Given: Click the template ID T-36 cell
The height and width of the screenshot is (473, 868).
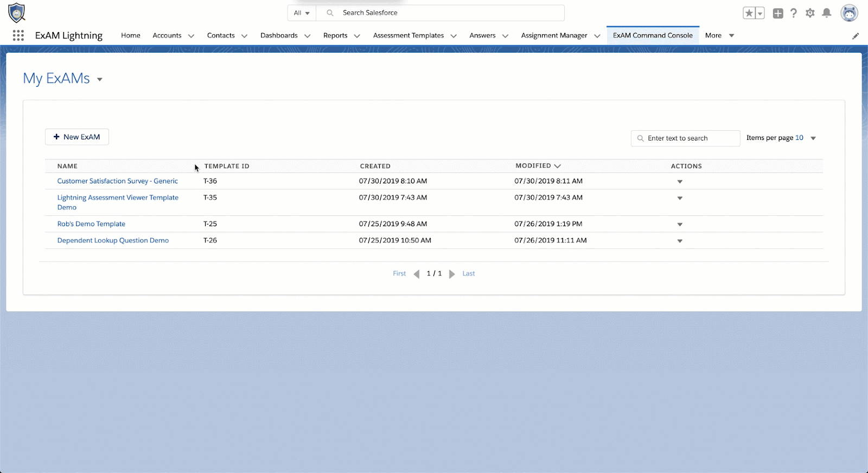Looking at the screenshot, I should pos(210,181).
